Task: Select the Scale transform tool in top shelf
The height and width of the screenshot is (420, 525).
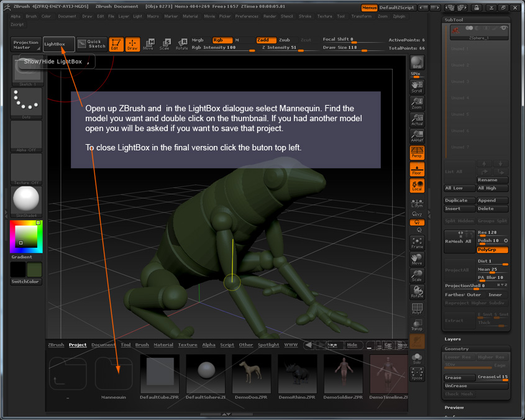Action: (x=165, y=44)
